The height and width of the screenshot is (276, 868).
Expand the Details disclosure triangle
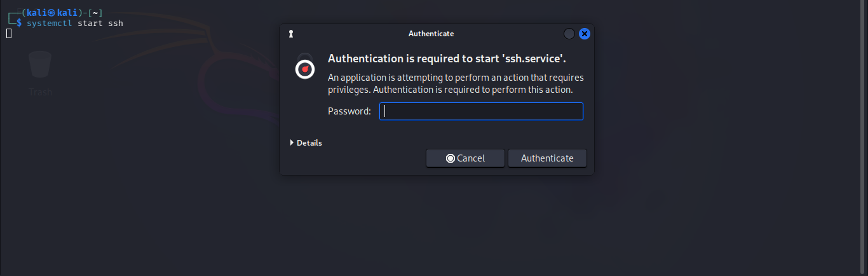point(292,143)
